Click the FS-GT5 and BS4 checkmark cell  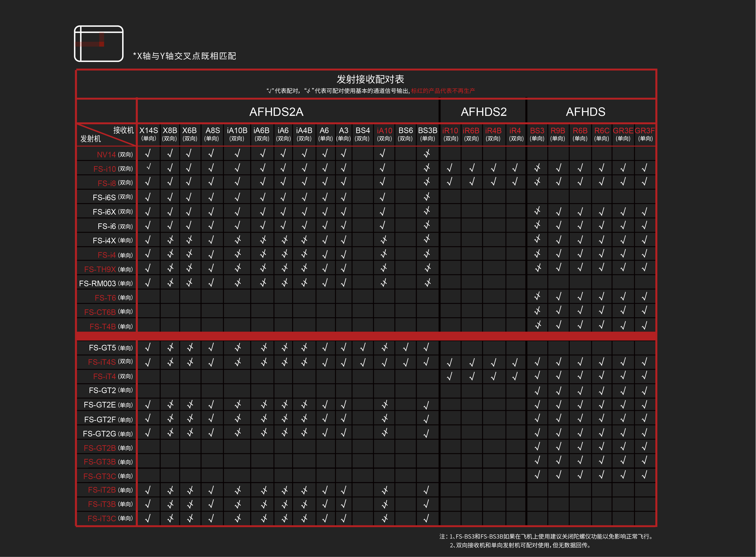[x=363, y=347]
